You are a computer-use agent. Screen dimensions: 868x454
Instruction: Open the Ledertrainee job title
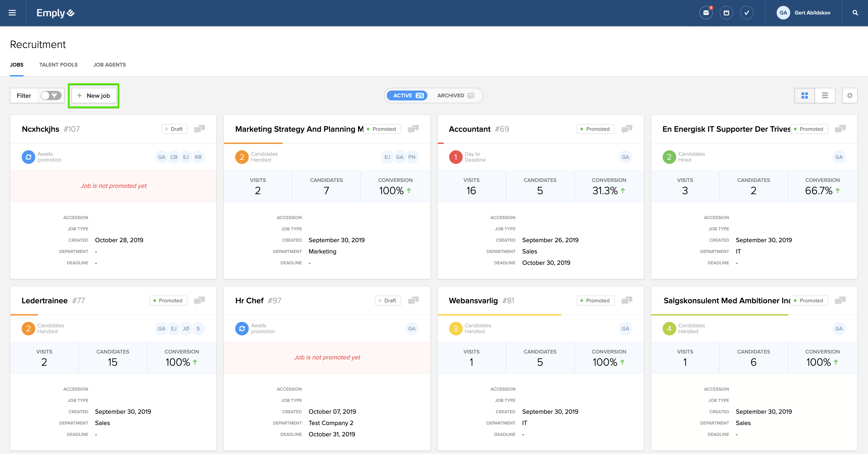pyautogui.click(x=45, y=301)
